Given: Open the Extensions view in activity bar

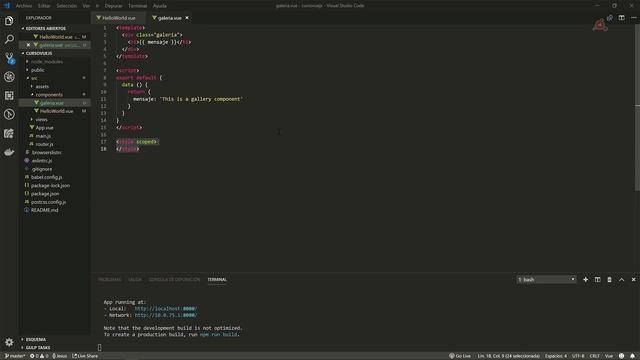Looking at the screenshot, I should (x=9, y=96).
